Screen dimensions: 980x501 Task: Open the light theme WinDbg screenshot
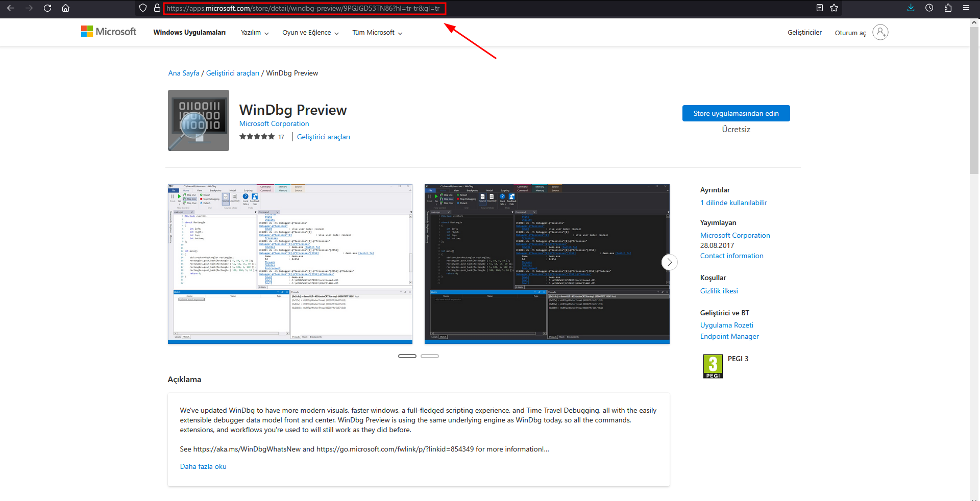[290, 264]
